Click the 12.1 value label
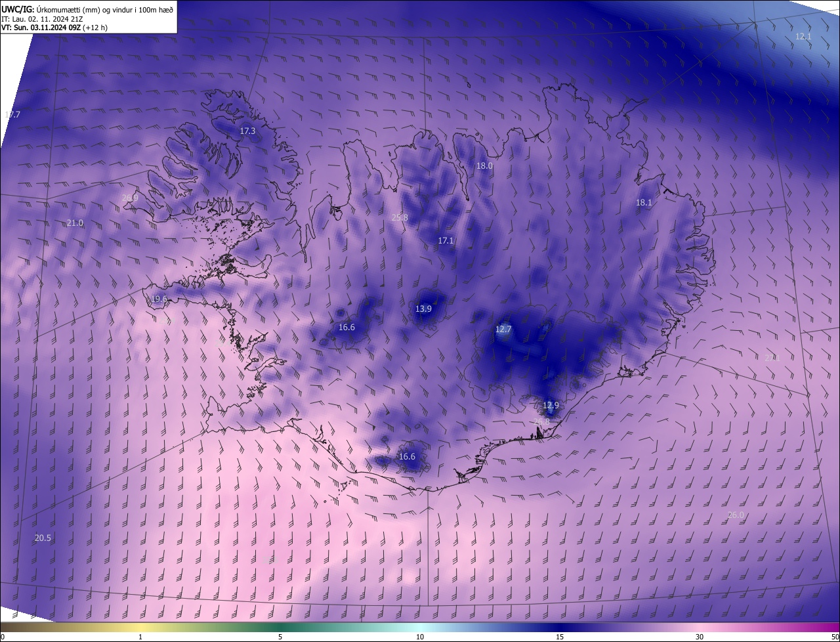Viewport: 840px width, 642px height. pyautogui.click(x=803, y=37)
